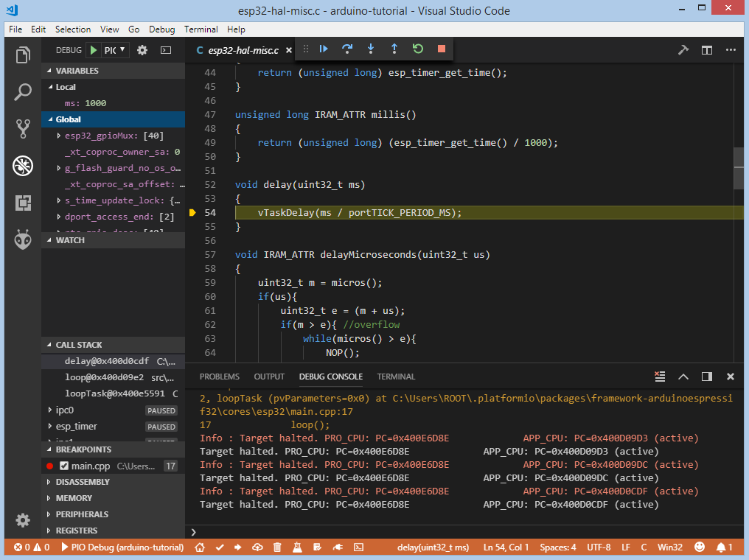Viewport: 749px width, 560px height.
Task: Open the File menu
Action: [x=15, y=29]
